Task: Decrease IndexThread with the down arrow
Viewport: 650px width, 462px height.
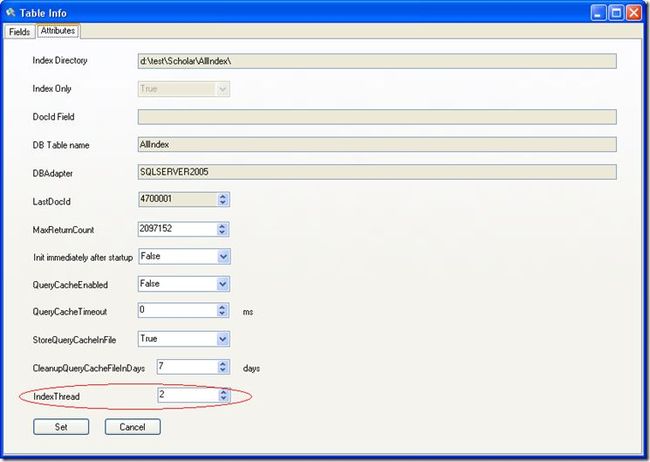Action: pos(223,398)
